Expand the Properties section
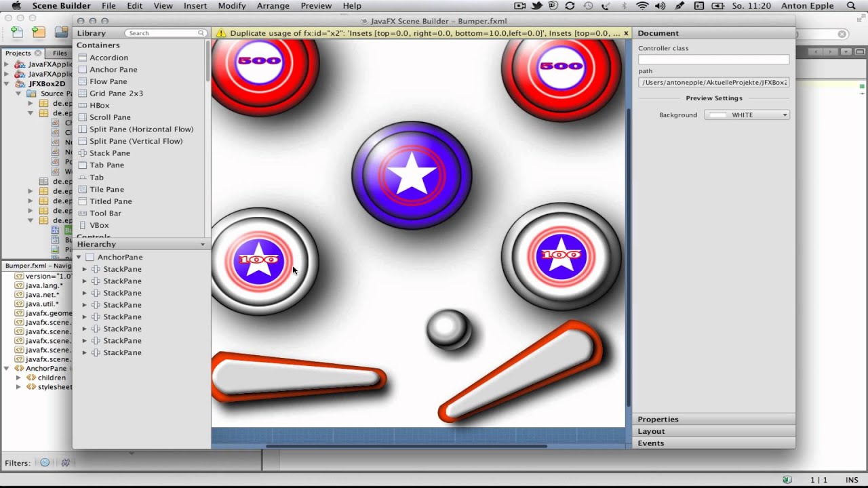The width and height of the screenshot is (868, 488). (713, 420)
